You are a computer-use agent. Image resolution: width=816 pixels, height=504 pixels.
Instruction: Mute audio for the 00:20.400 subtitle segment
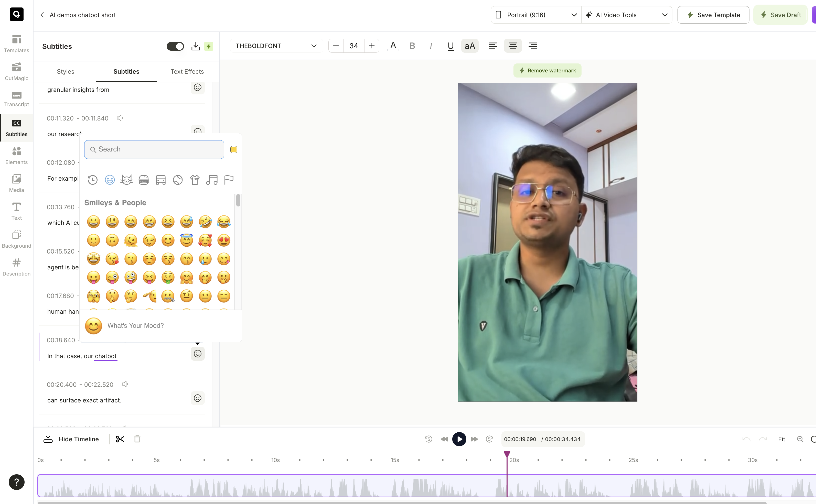(x=125, y=384)
